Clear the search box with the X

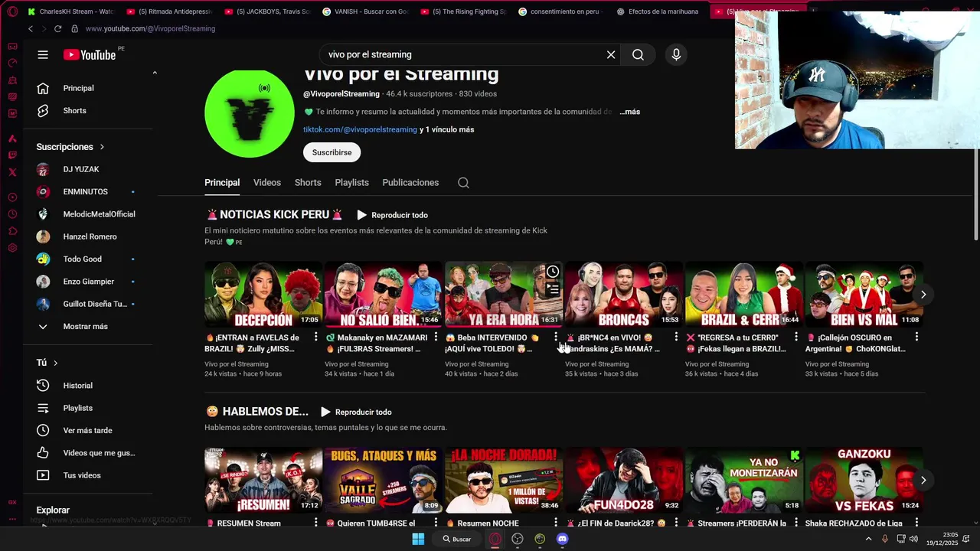pyautogui.click(x=611, y=54)
